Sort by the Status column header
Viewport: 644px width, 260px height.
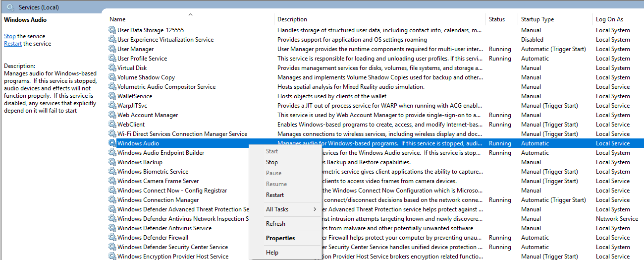click(x=497, y=19)
